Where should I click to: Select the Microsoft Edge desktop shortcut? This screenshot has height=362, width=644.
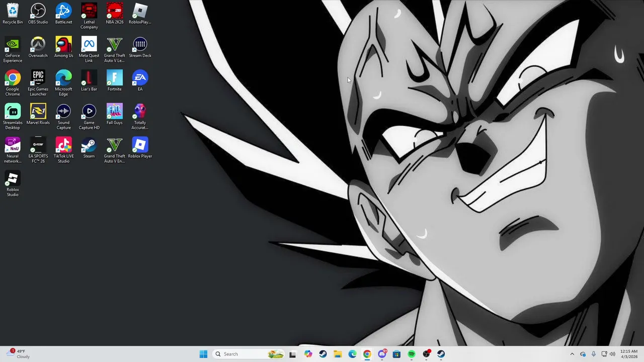[x=63, y=83]
